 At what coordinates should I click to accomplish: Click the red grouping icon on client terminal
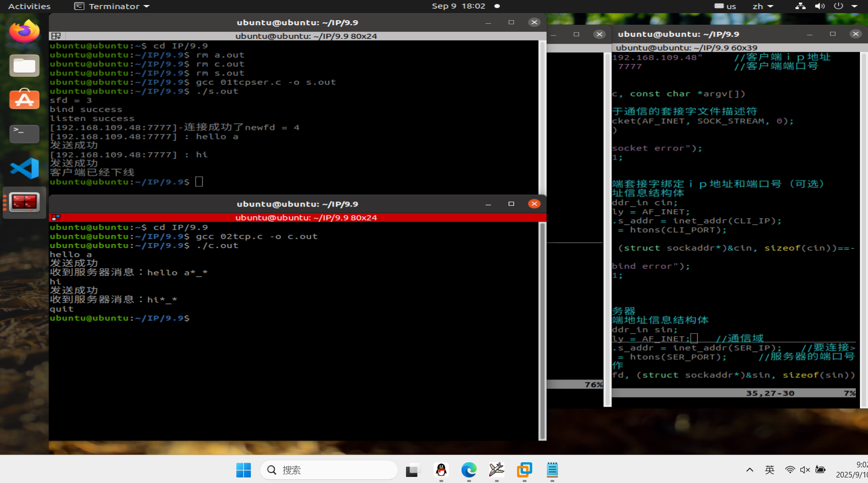click(x=56, y=217)
